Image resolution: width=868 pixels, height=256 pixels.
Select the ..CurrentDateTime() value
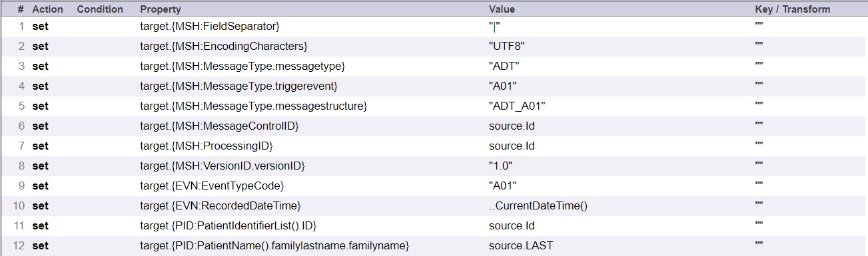coord(538,206)
